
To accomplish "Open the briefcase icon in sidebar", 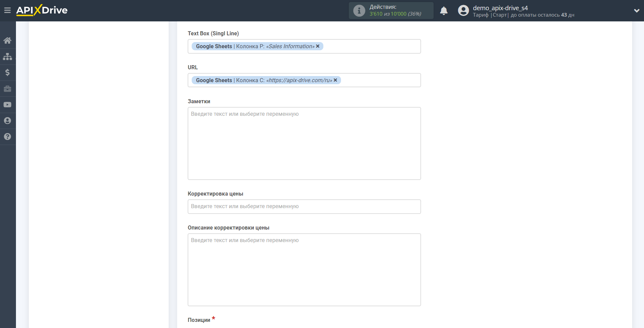I will click(x=7, y=89).
